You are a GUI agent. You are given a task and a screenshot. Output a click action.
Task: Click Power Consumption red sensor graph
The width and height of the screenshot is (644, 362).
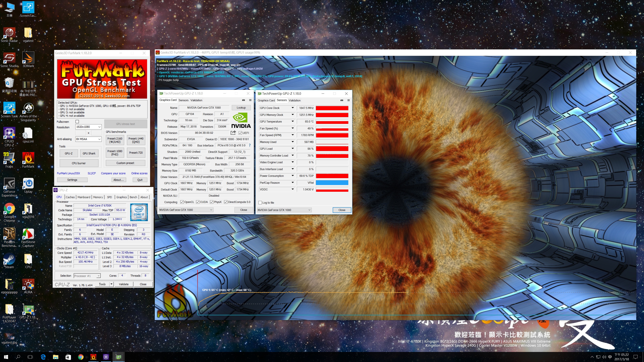coord(332,176)
